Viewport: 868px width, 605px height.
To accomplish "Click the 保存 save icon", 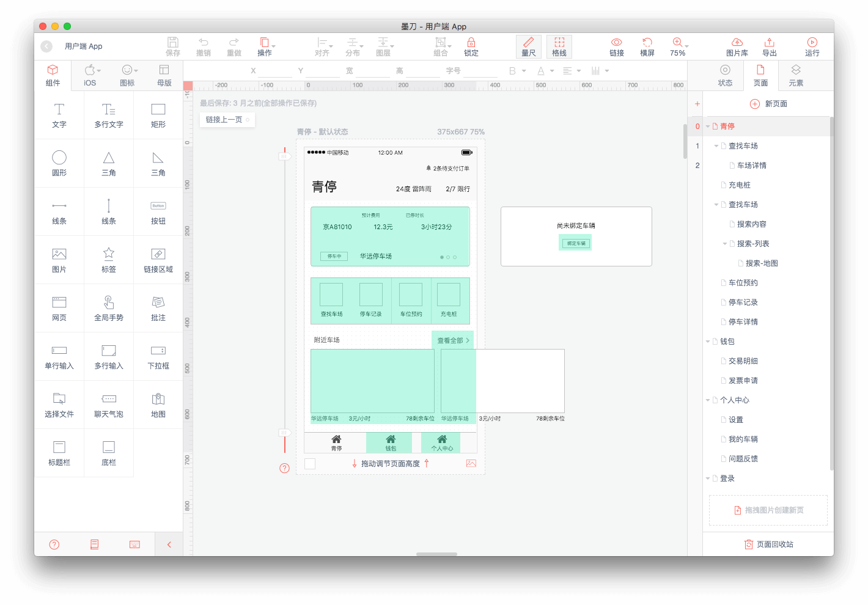I will tap(173, 46).
